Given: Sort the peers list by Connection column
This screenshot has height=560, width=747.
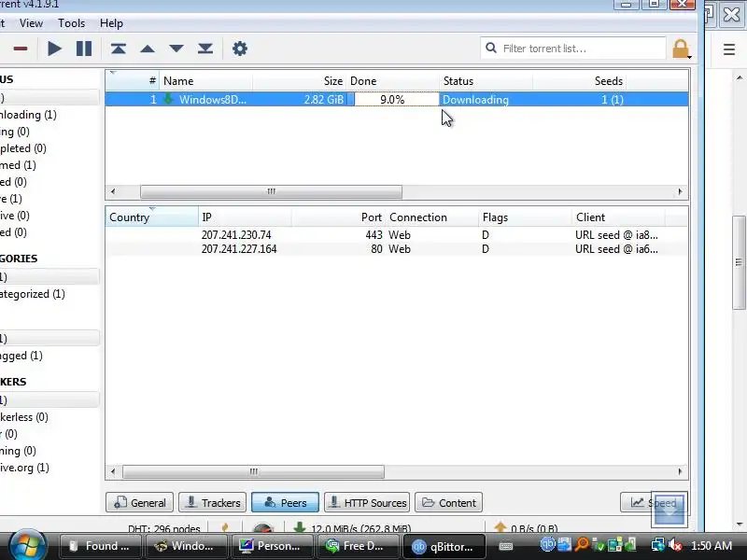Looking at the screenshot, I should (x=431, y=217).
